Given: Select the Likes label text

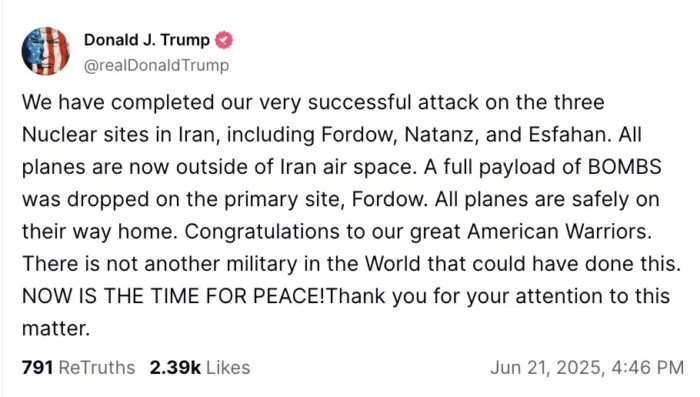Looking at the screenshot, I should point(228,368).
